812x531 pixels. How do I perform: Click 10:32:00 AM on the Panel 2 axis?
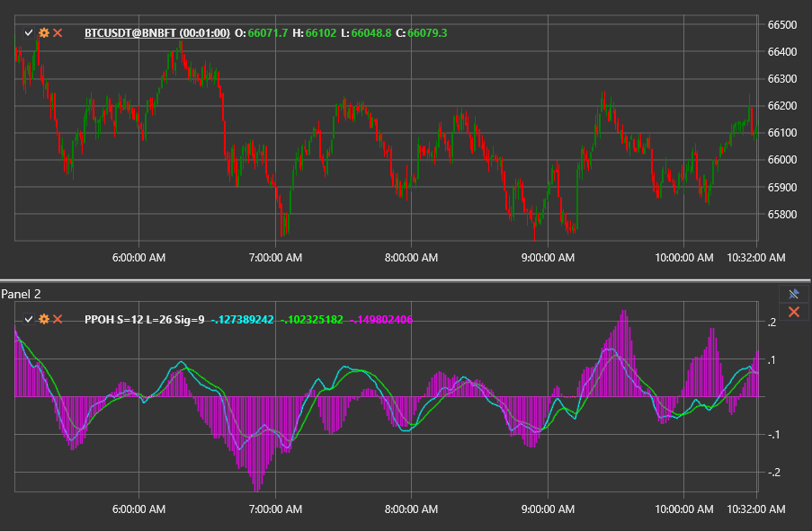[756, 509]
